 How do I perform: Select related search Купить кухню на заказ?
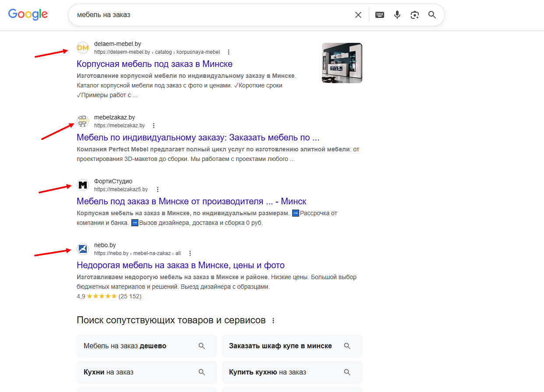click(292, 372)
